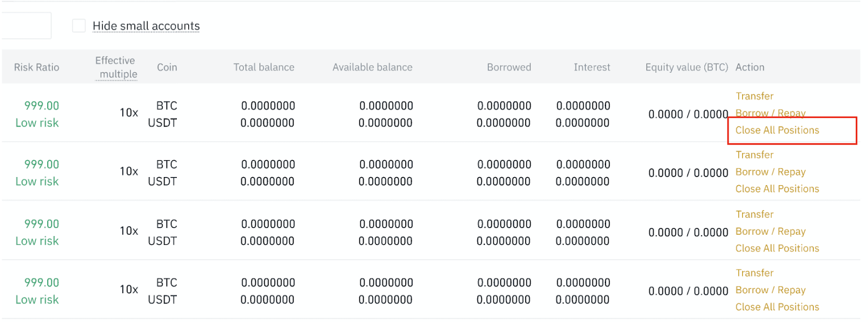Screen dimensions: 868x322
Task: Click Transfer in the third row
Action: (754, 214)
